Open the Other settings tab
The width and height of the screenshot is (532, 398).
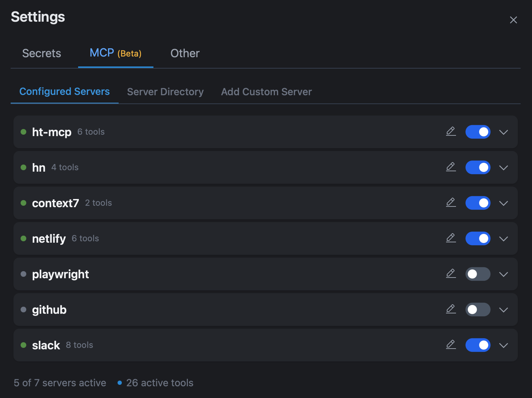click(x=185, y=53)
